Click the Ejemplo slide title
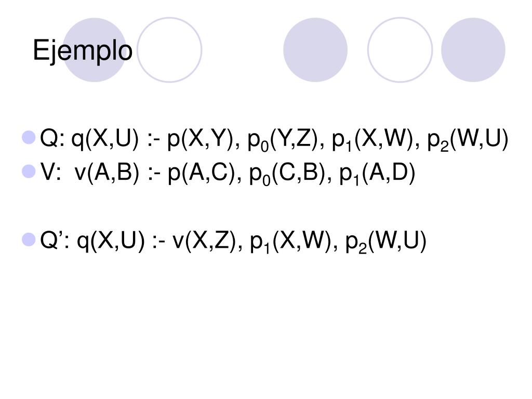The width and height of the screenshot is (532, 399). point(83,51)
